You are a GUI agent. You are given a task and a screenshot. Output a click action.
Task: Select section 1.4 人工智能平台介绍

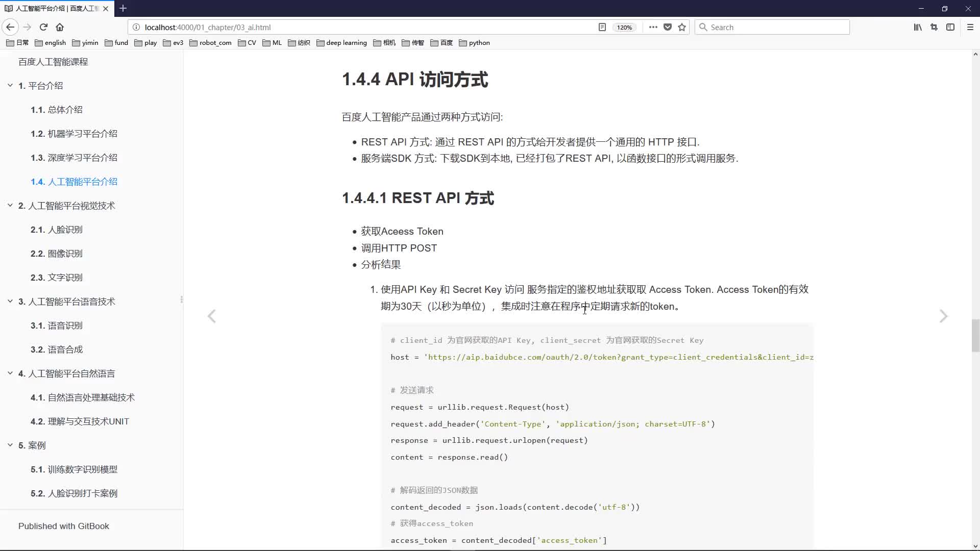(x=74, y=182)
